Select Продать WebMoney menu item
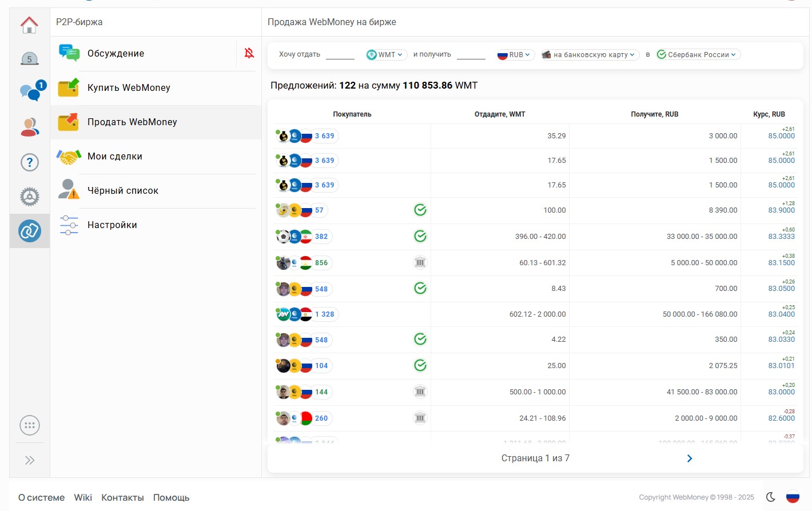 pos(156,122)
